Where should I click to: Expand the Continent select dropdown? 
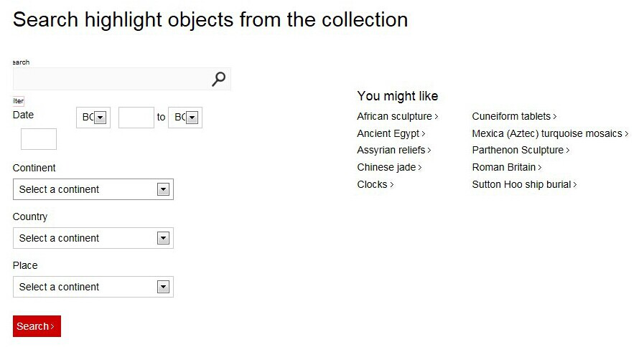pos(93,189)
